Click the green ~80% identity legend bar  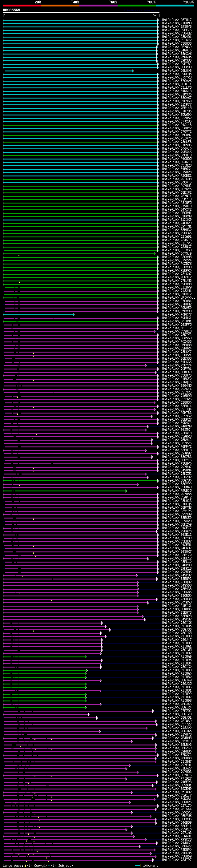coord(137,6)
